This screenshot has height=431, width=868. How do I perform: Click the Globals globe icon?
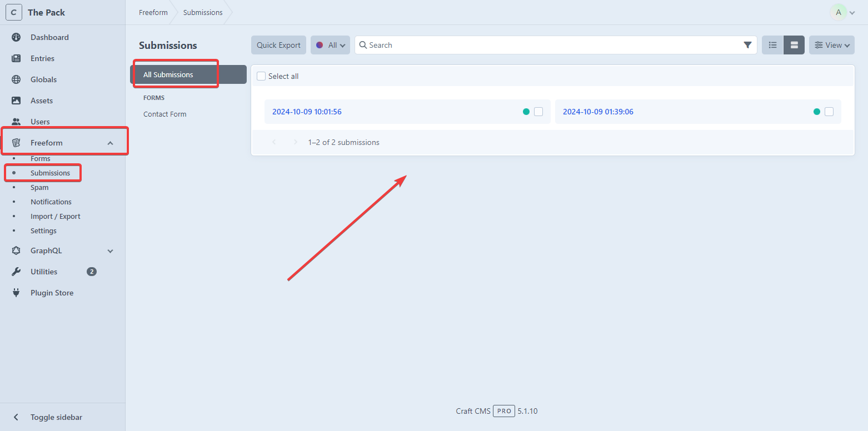click(x=16, y=79)
